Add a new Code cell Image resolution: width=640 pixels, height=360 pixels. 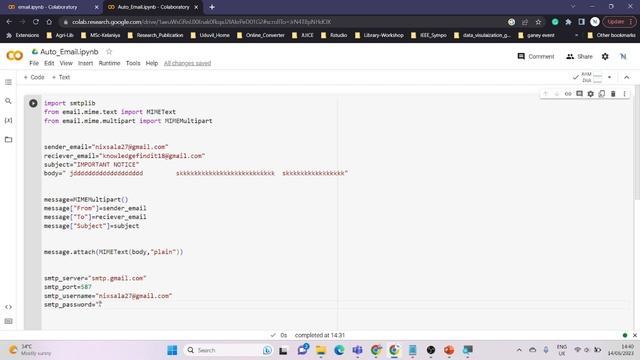34,77
